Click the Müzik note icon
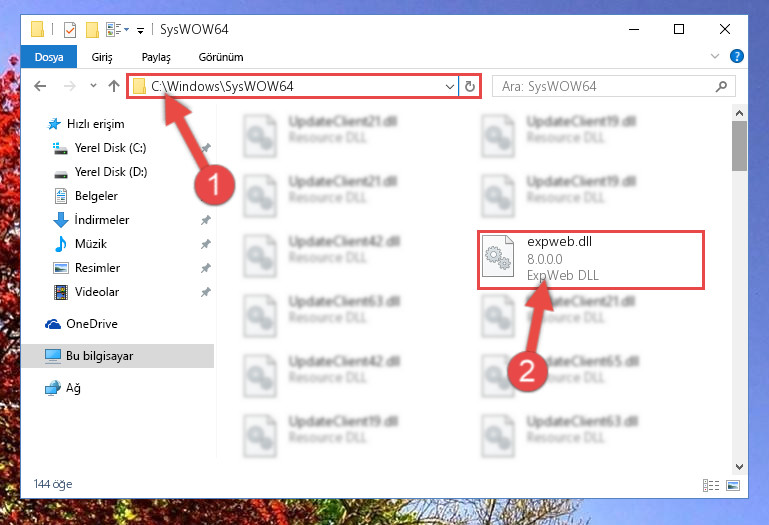769x525 pixels. pos(60,244)
